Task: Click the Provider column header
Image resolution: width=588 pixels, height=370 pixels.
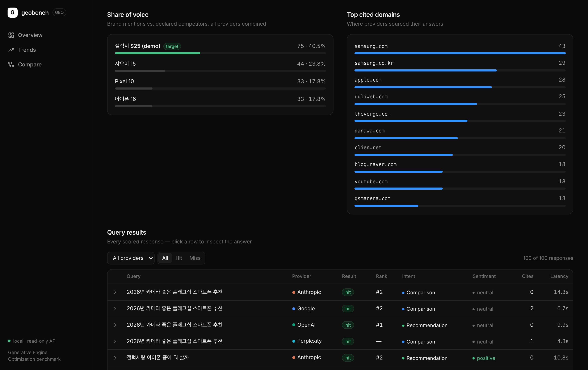Action: [302, 276]
